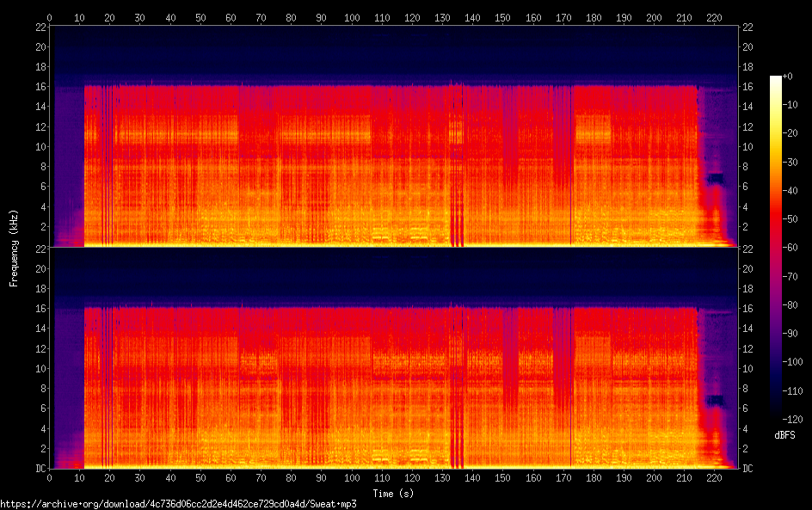Click the 10 kHz label on the upper-right axis
The image size is (812, 510).
tap(748, 147)
